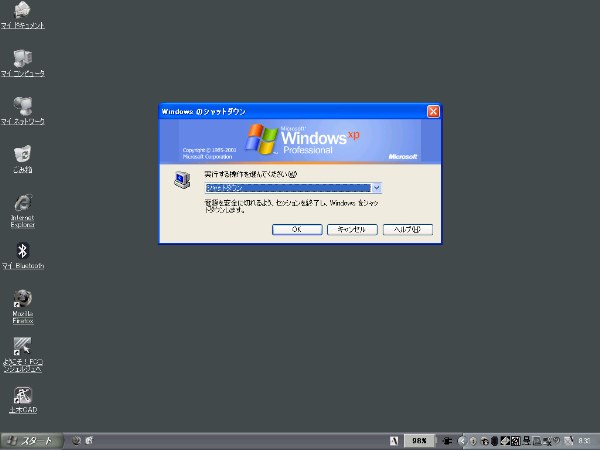The height and width of the screenshot is (450, 600).
Task: Click the selected シャットダウン combo box field
Action: 288,188
